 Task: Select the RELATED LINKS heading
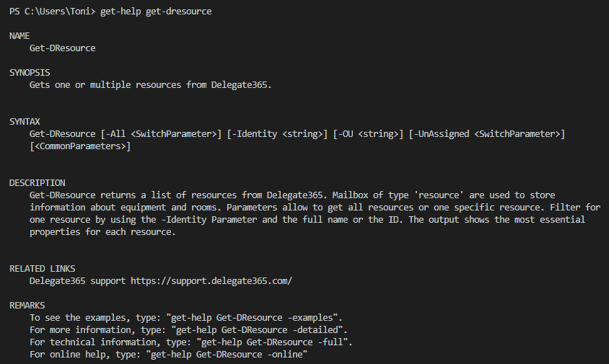42,268
